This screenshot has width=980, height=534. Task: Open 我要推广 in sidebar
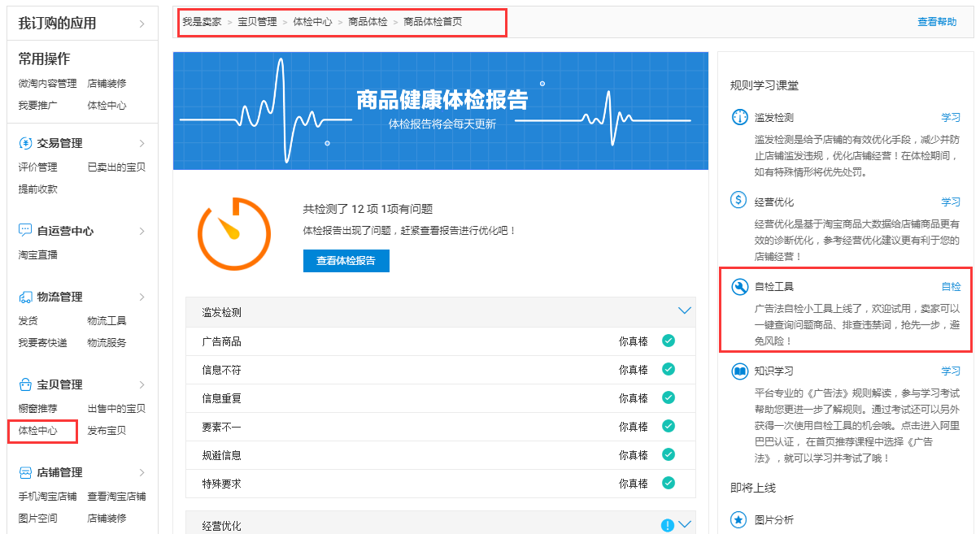[37, 106]
